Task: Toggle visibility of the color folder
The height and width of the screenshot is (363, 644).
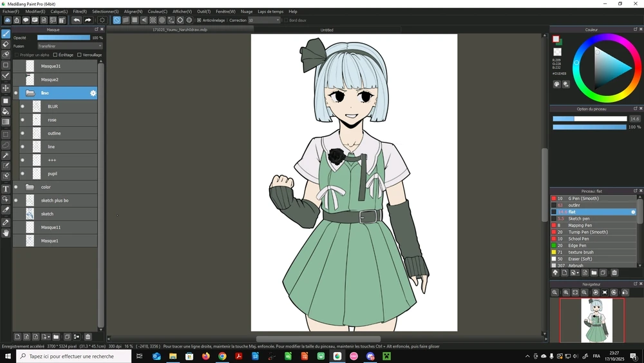Action: [x=16, y=186]
